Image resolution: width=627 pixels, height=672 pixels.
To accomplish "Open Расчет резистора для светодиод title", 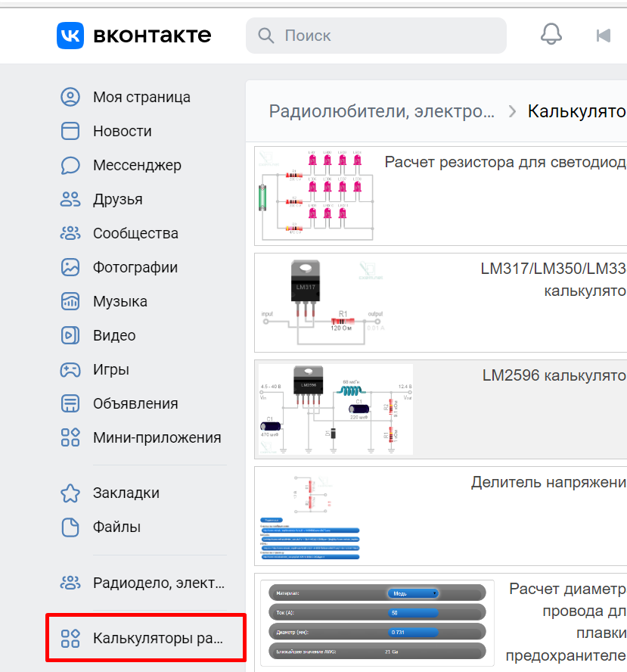I will click(505, 162).
